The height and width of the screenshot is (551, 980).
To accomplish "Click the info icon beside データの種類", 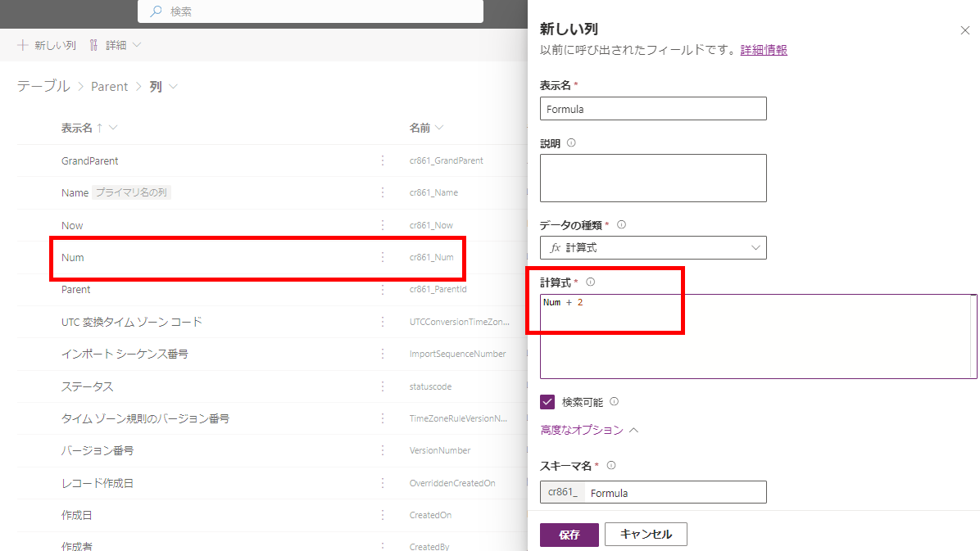I will [621, 224].
